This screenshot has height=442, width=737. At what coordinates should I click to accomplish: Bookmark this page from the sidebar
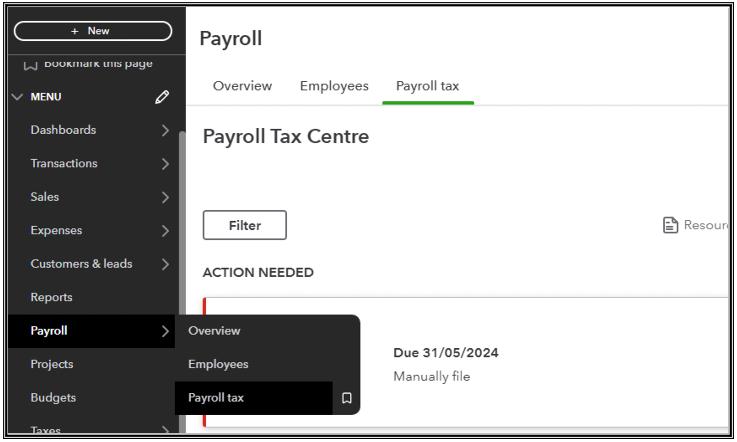click(88, 64)
